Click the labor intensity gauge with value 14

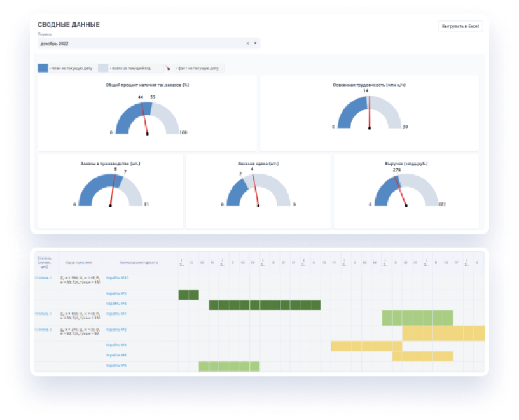pos(369,112)
